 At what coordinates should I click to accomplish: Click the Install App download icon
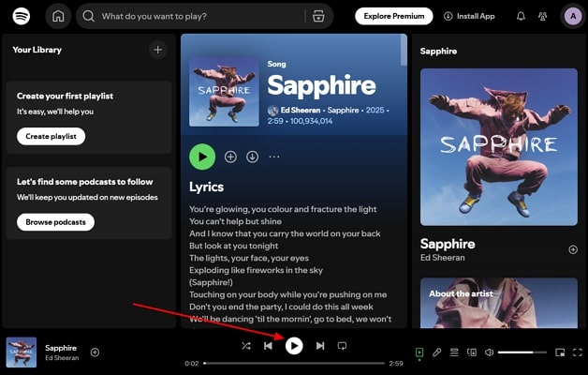tap(448, 16)
